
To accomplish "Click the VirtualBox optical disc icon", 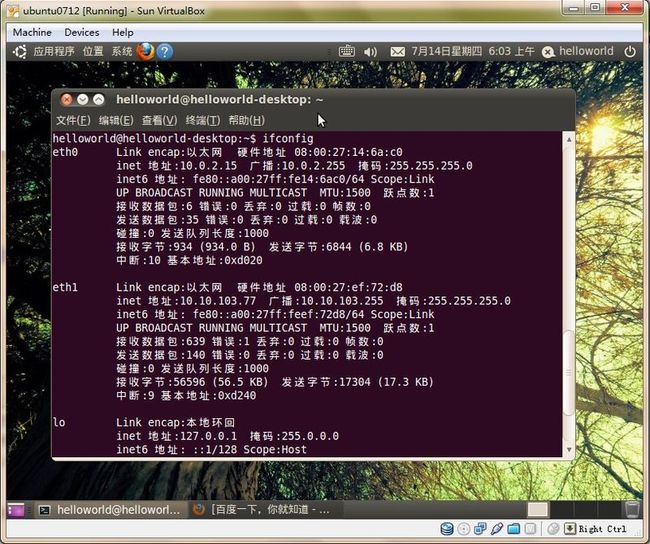I will click(463, 529).
